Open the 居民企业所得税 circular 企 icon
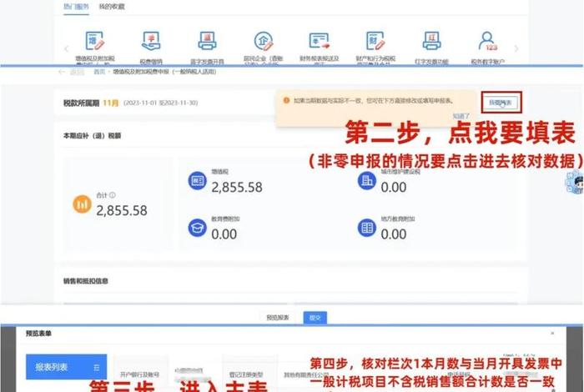 point(264,41)
